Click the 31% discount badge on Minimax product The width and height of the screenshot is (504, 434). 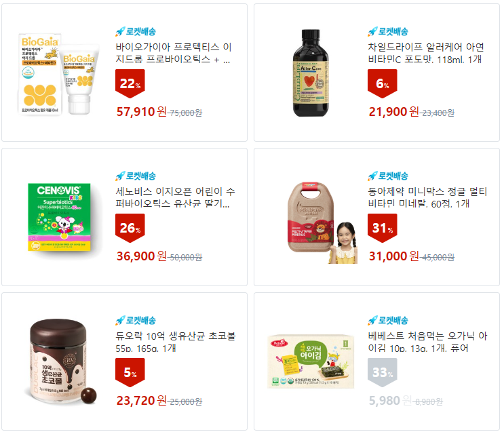(382, 228)
